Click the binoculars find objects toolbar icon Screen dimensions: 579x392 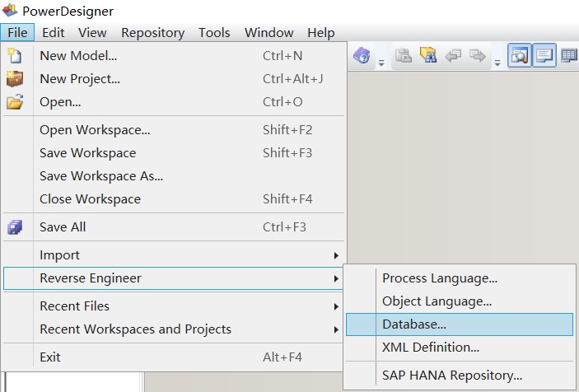point(427,56)
